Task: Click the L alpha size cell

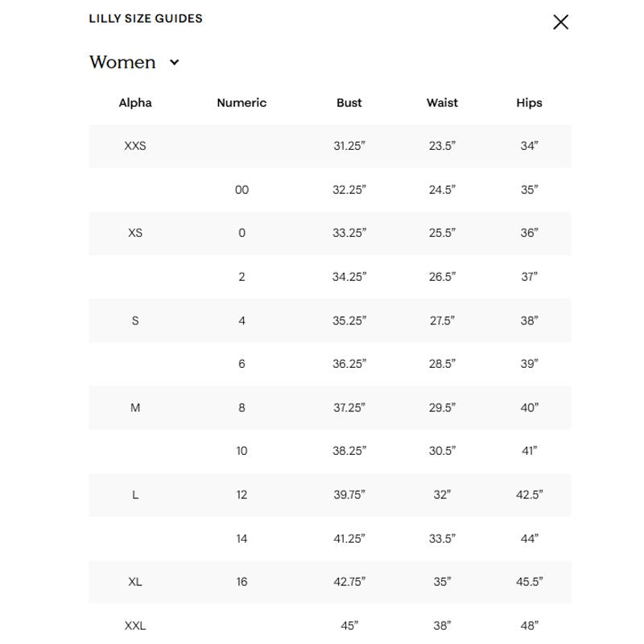Action: pyautogui.click(x=135, y=495)
